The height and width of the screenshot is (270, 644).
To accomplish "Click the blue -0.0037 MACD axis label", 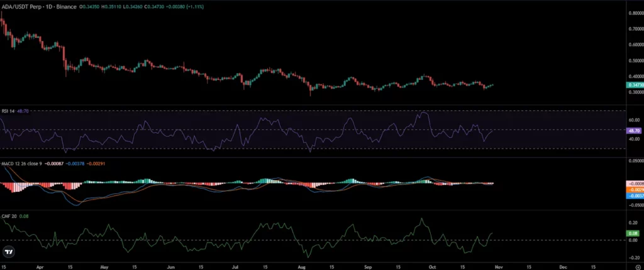I will tap(635, 196).
